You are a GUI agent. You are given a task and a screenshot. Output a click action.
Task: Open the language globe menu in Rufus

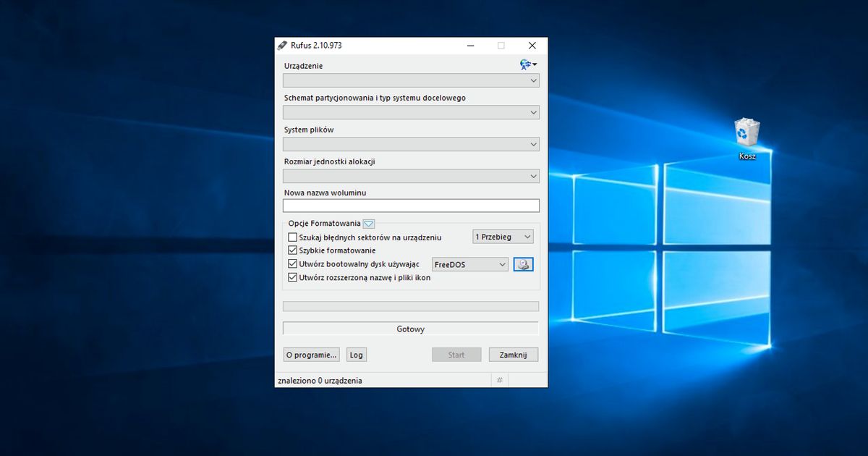click(528, 64)
